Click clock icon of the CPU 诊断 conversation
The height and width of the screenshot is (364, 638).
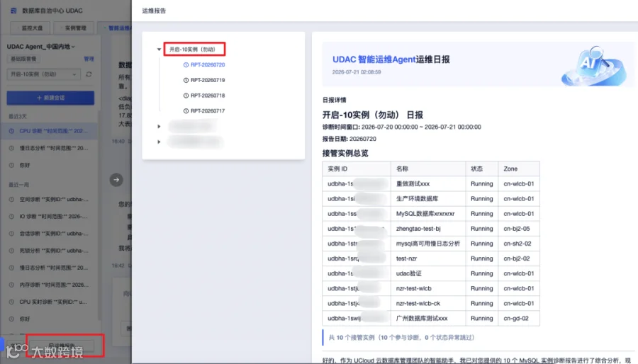click(x=11, y=131)
